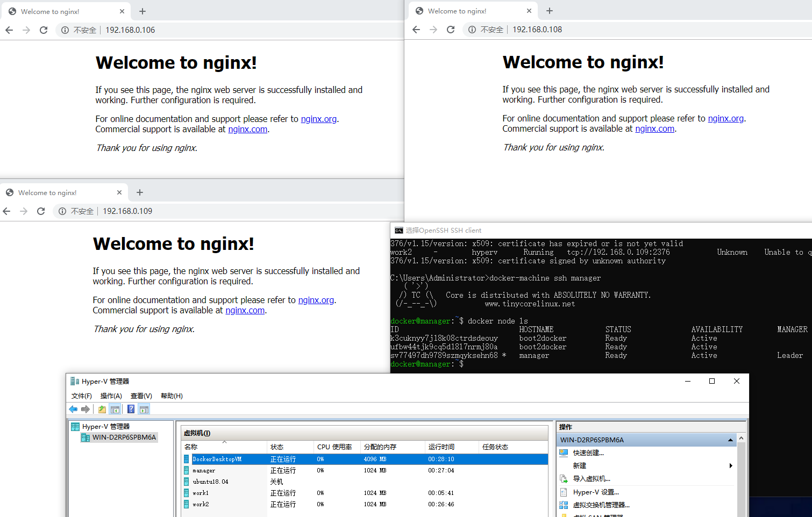
Task: Open 虚拟交换机管理器... action
Action: (601, 505)
